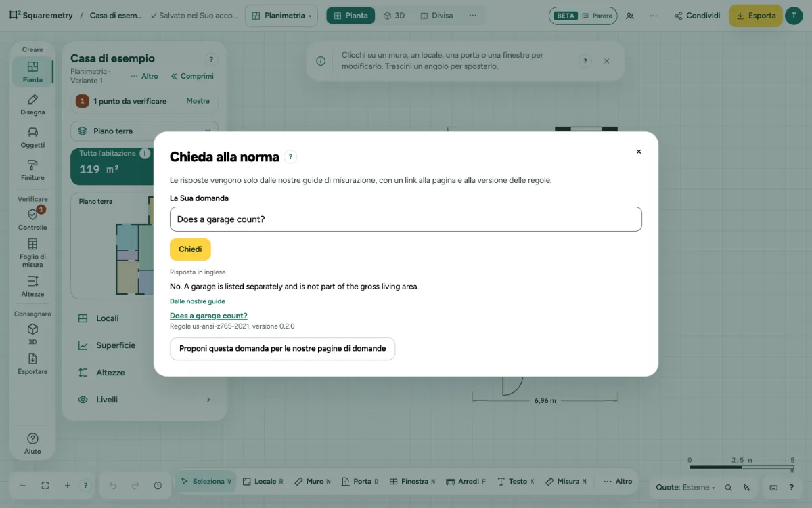
Task: Zoom in with the plus button
Action: click(x=67, y=486)
